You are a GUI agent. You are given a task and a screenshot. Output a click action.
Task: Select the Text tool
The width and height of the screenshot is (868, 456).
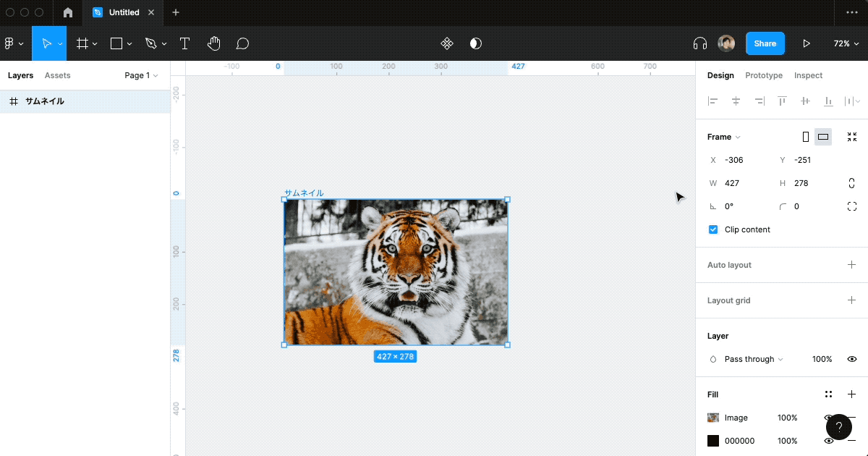[x=184, y=43]
